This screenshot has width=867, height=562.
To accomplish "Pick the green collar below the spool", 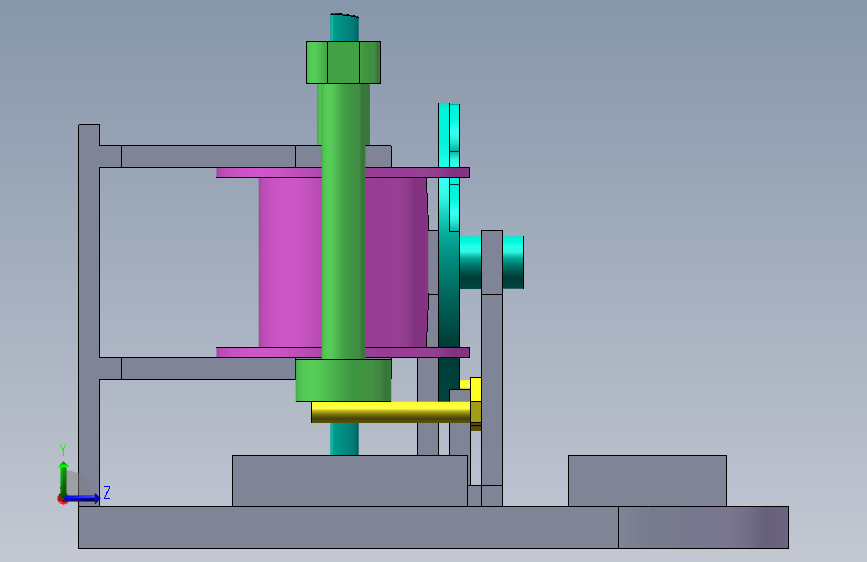I will click(343, 381).
